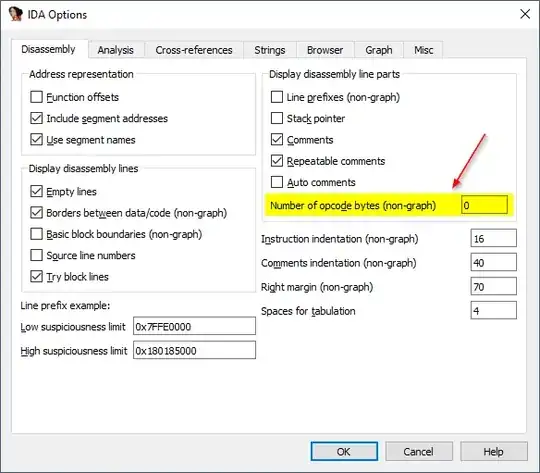Click the Instruction indentation field
540x473 pixels.
(494, 238)
